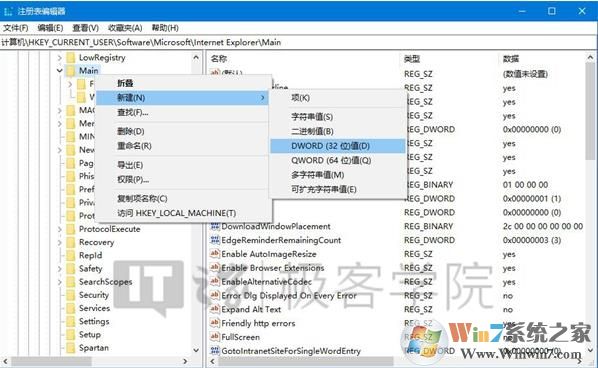This screenshot has width=598, height=368.
Task: Click GotoIntranetSiteForSingleWordEntry DWORD icon
Action: [x=215, y=350]
